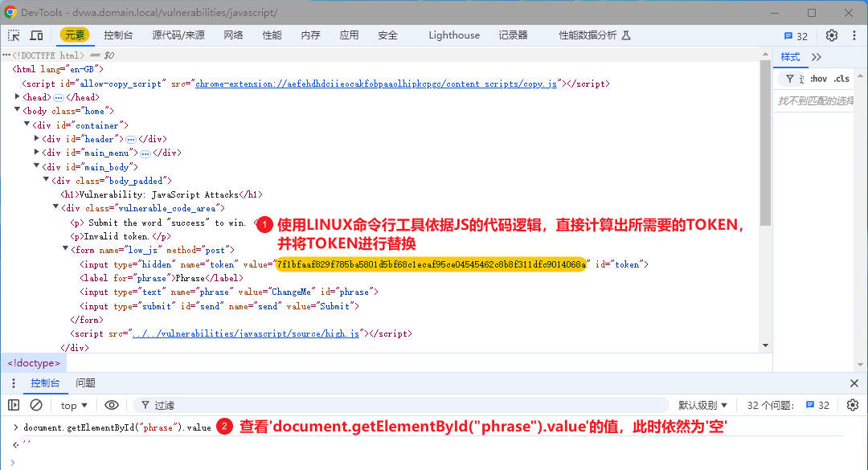This screenshot has height=470, width=868.
Task: Click the ellipsis badge after header div
Action: coord(131,140)
